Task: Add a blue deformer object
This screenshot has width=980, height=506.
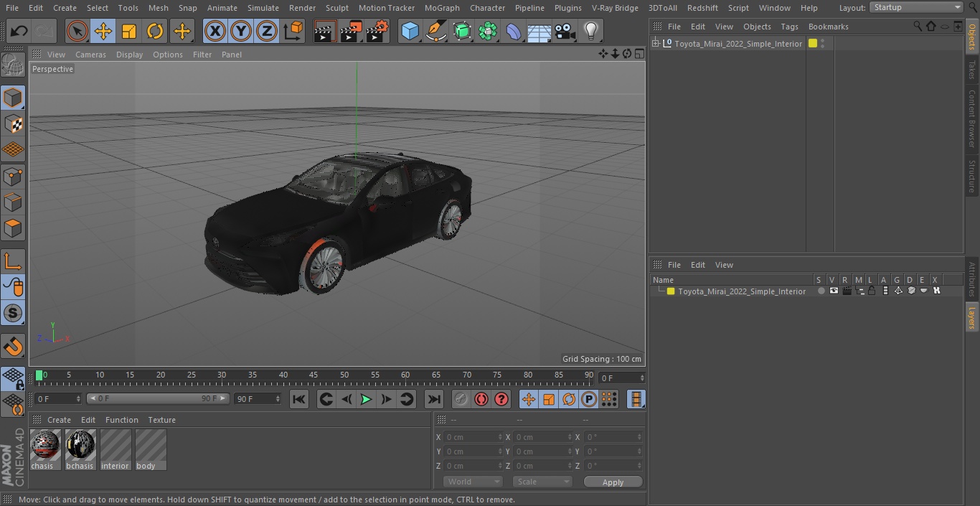Action: 514,31
